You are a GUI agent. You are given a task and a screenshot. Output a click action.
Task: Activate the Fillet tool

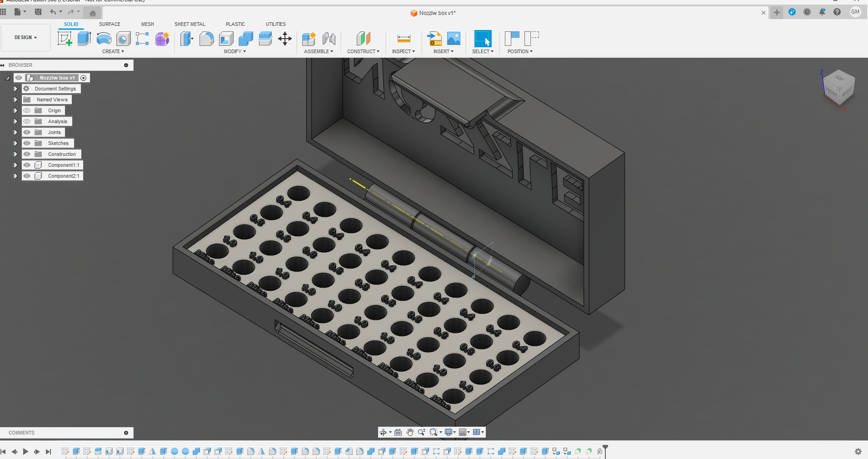tap(206, 39)
